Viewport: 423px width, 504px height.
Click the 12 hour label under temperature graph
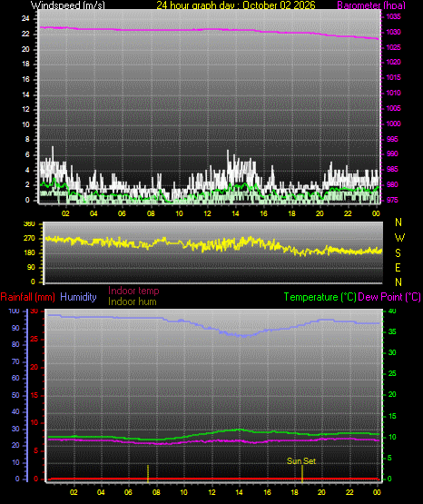click(211, 492)
